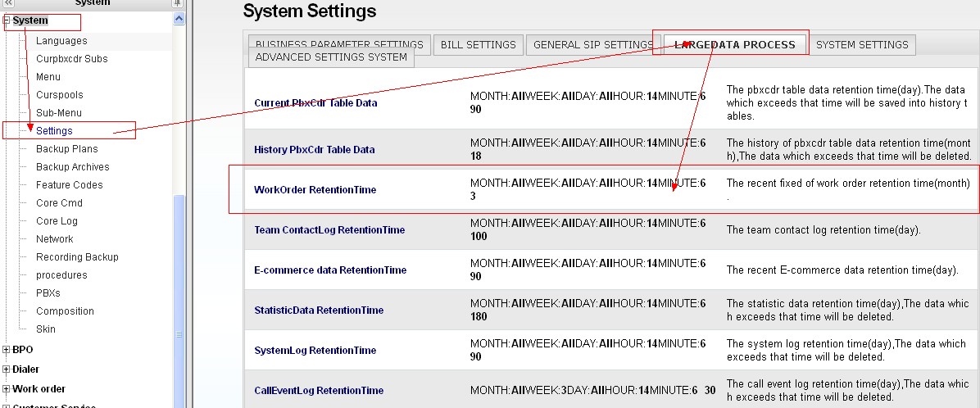This screenshot has width=980, height=408.
Task: Select Feature Codes in the tree
Action: 69,185
